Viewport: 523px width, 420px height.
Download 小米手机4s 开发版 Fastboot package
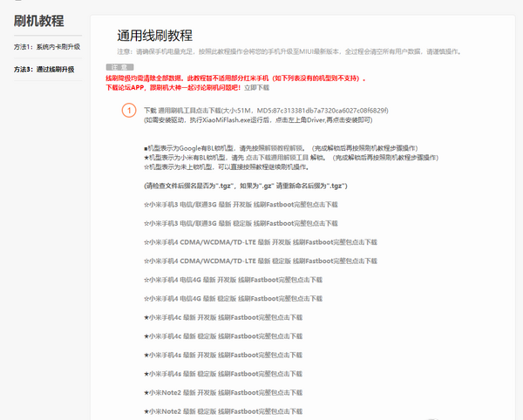(x=223, y=355)
